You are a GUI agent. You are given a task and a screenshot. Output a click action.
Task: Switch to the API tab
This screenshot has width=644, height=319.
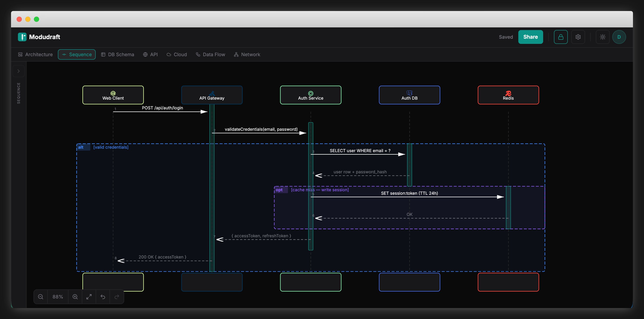click(150, 54)
